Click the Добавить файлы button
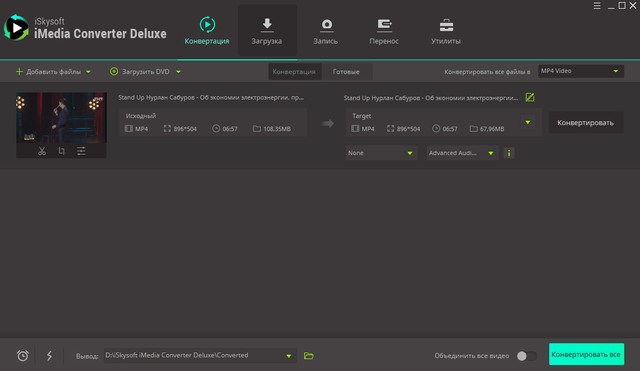Viewport: 640px width, 371px height. (x=49, y=72)
